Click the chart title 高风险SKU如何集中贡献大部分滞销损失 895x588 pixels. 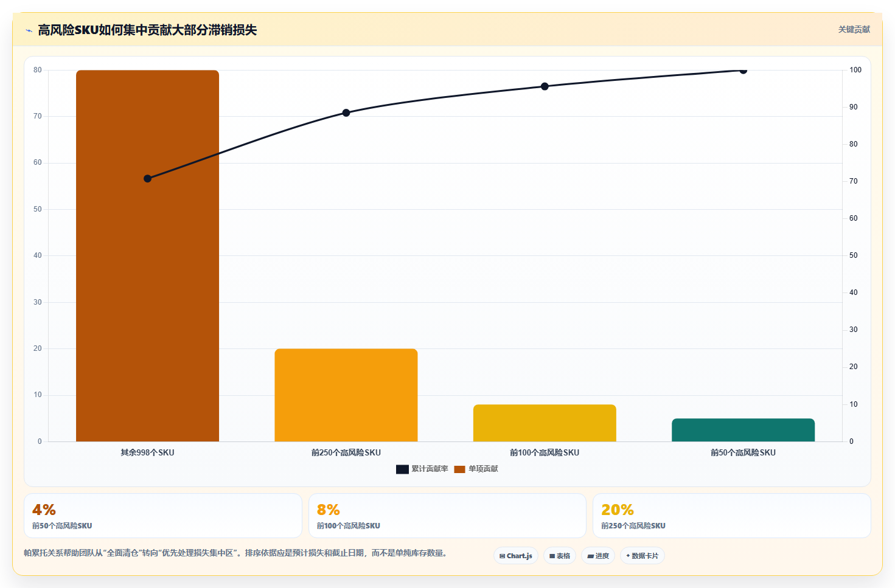click(x=147, y=30)
